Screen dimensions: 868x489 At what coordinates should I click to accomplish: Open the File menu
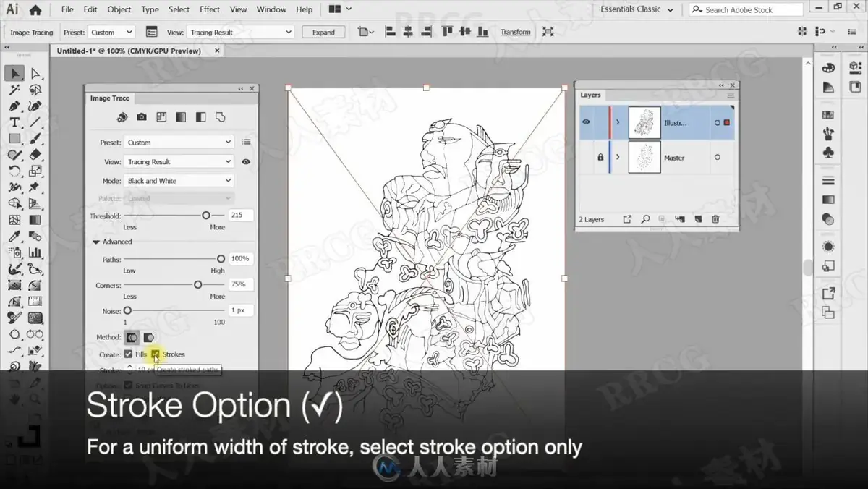coord(67,9)
